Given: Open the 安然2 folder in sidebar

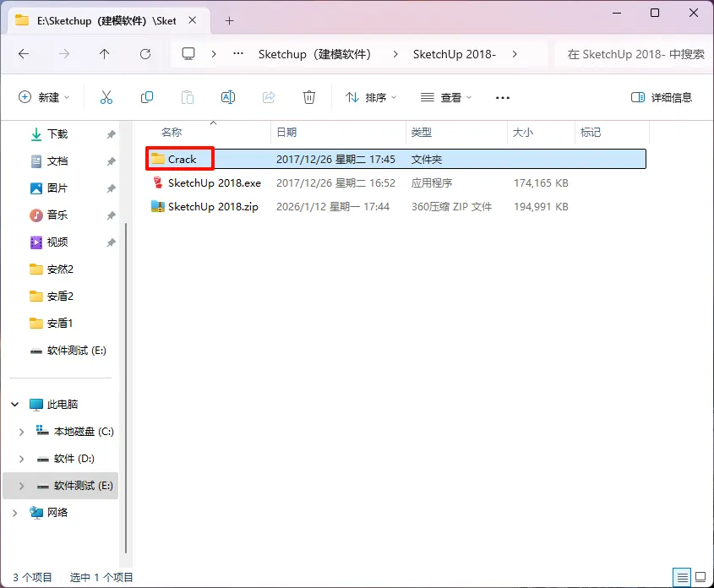Looking at the screenshot, I should tap(60, 269).
